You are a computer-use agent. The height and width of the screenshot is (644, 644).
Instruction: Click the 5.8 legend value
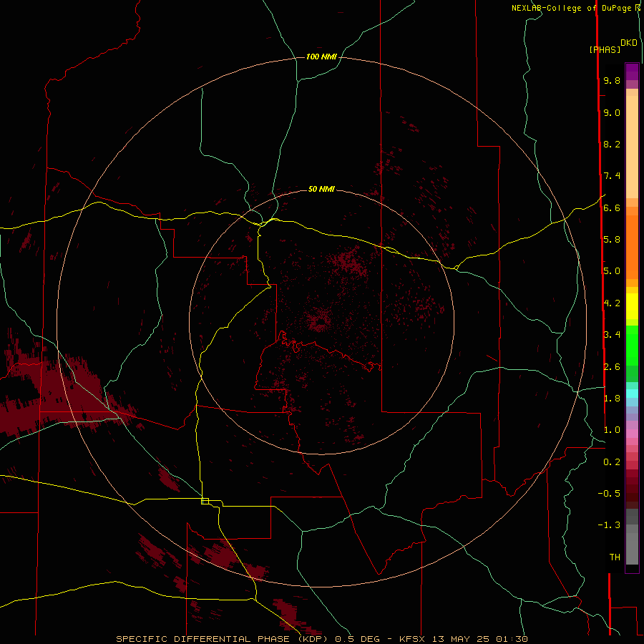pos(612,240)
